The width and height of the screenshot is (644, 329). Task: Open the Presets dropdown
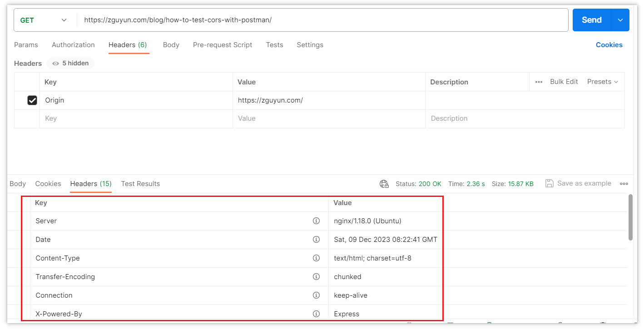[603, 82]
